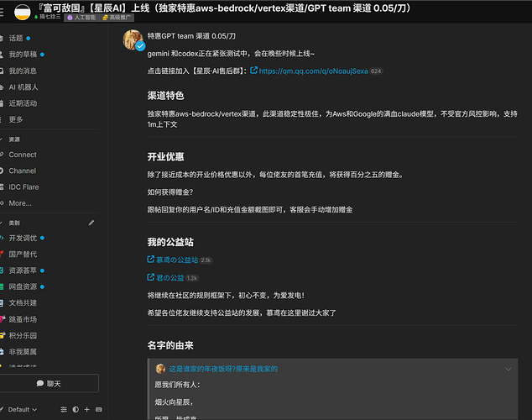Click the 我的公益站 heading
Image resolution: width=532 pixels, height=420 pixels.
coord(170,242)
